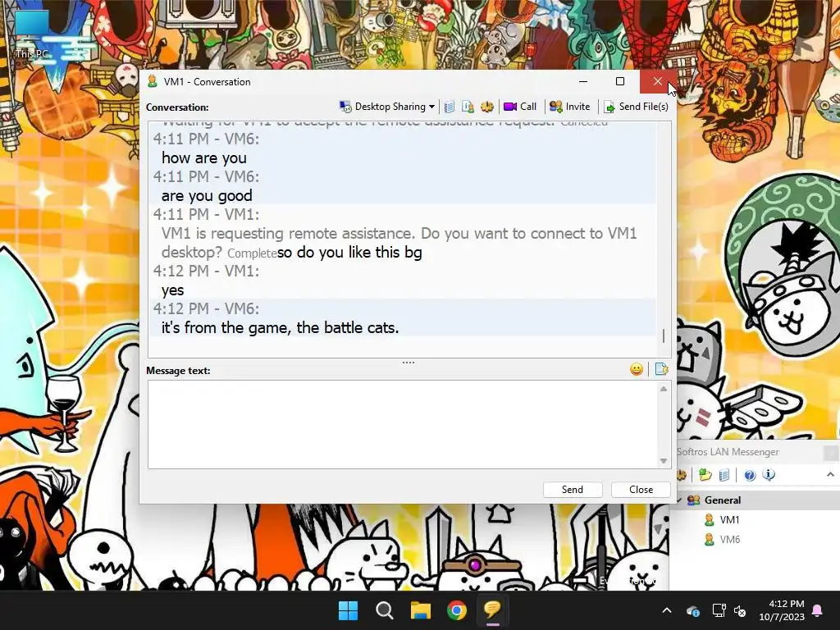This screenshot has height=630, width=840.
Task: Open user information icon in conversation toolbar
Action: tap(468, 107)
